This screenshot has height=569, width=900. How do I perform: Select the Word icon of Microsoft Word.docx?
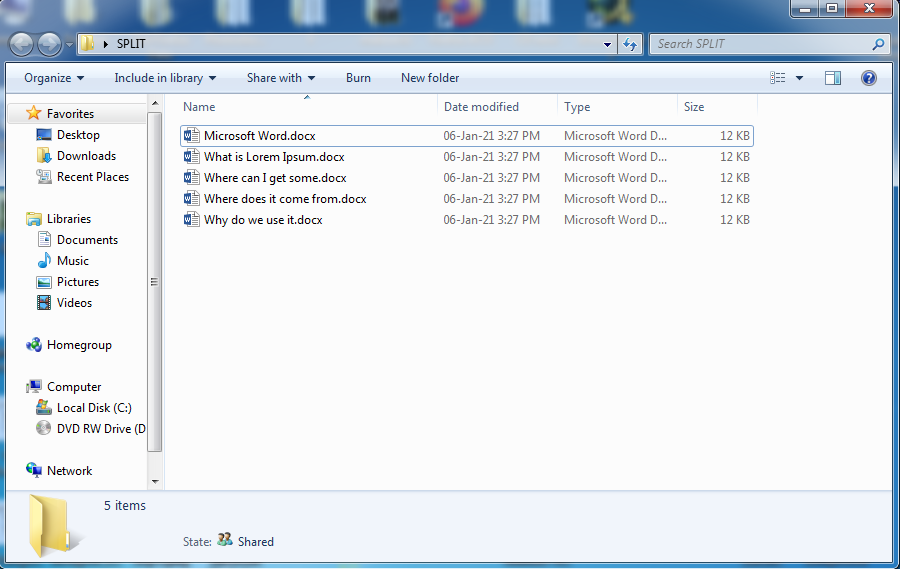(x=192, y=136)
